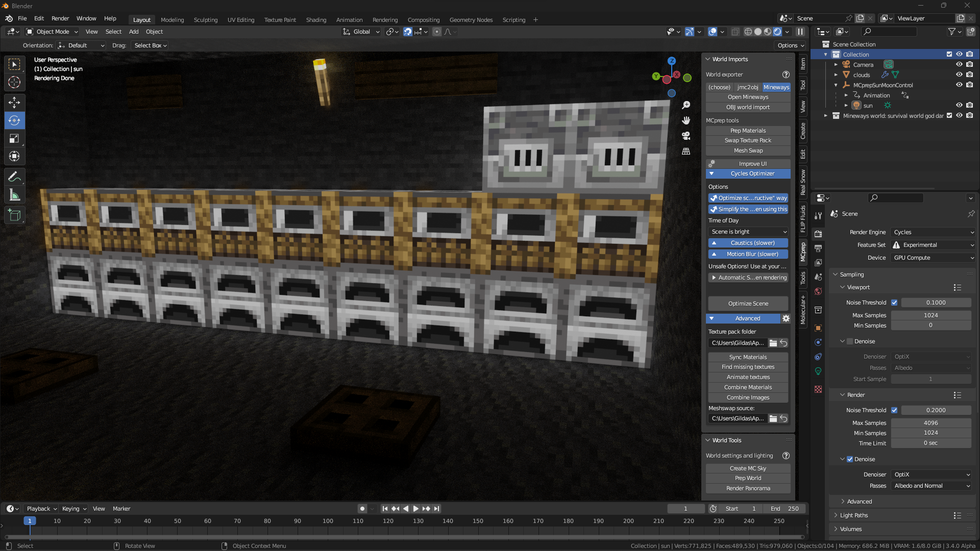Screen dimensions: 980x551
Task: Open Render Engine dropdown
Action: (x=934, y=232)
